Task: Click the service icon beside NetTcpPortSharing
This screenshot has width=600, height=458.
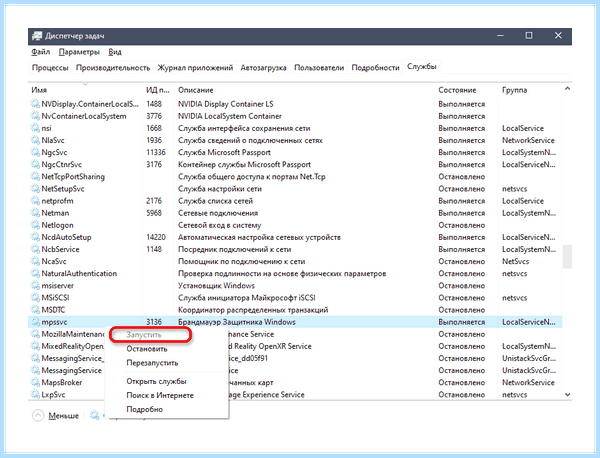Action: [35, 176]
